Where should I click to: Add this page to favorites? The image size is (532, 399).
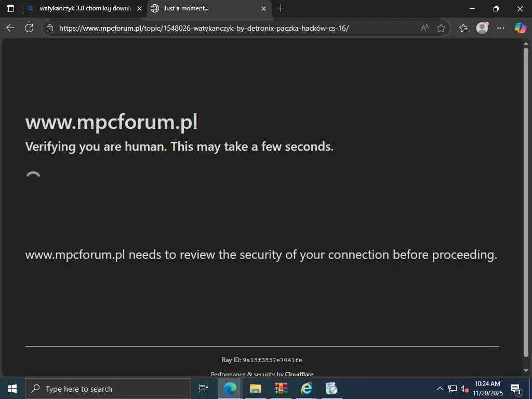pyautogui.click(x=441, y=28)
